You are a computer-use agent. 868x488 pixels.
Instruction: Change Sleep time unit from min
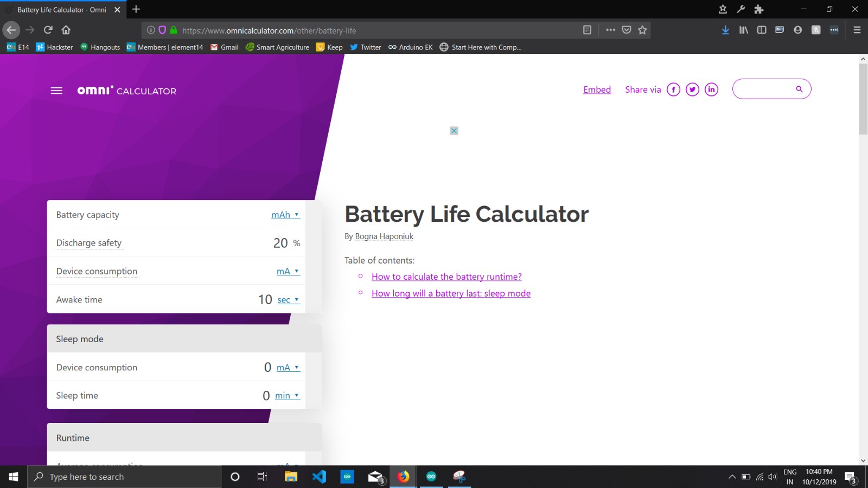[288, 396]
